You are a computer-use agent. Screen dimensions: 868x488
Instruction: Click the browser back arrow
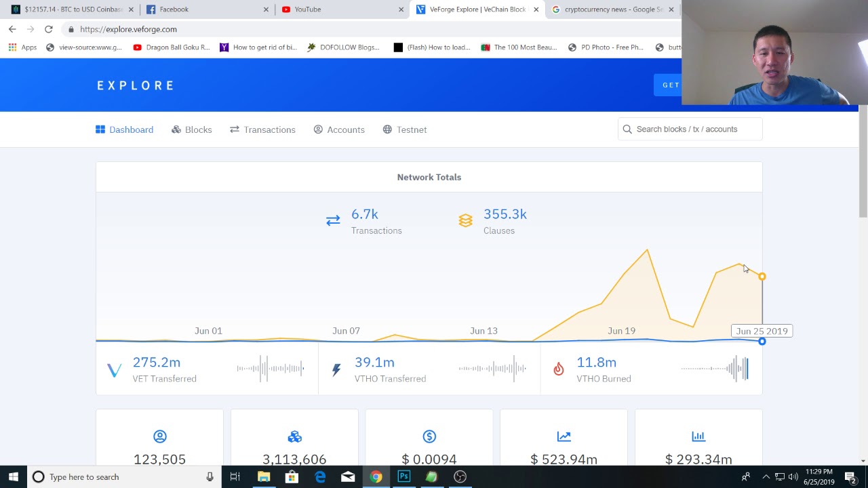(12, 29)
